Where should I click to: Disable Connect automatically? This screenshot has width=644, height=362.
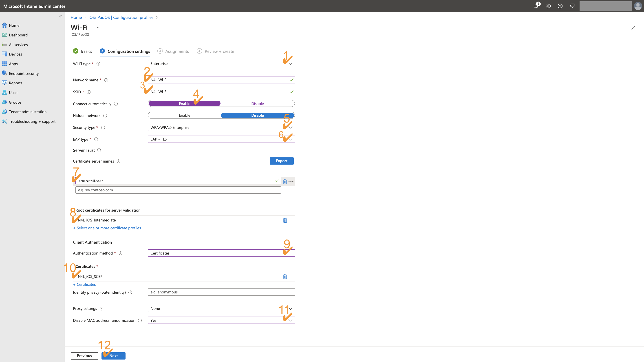[258, 103]
